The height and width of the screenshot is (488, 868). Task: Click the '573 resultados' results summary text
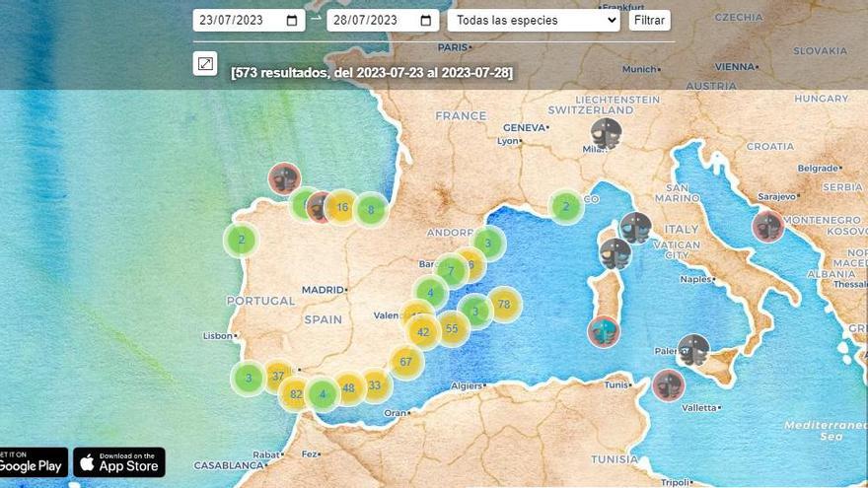click(372, 73)
